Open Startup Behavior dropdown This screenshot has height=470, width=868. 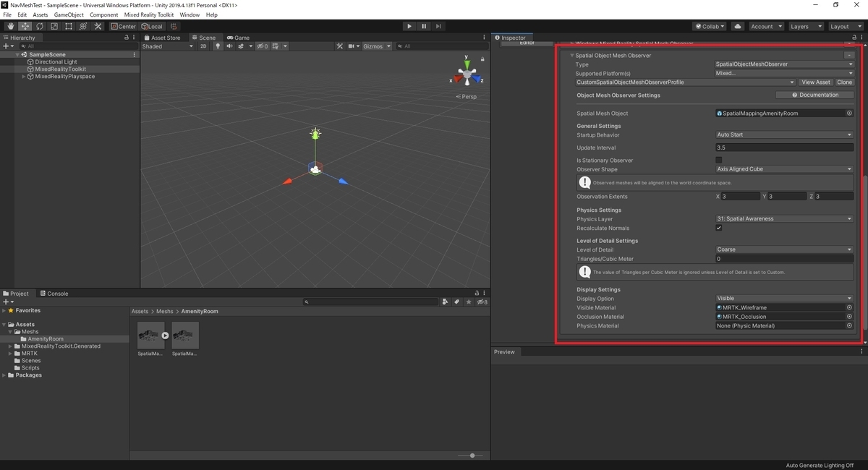784,134
